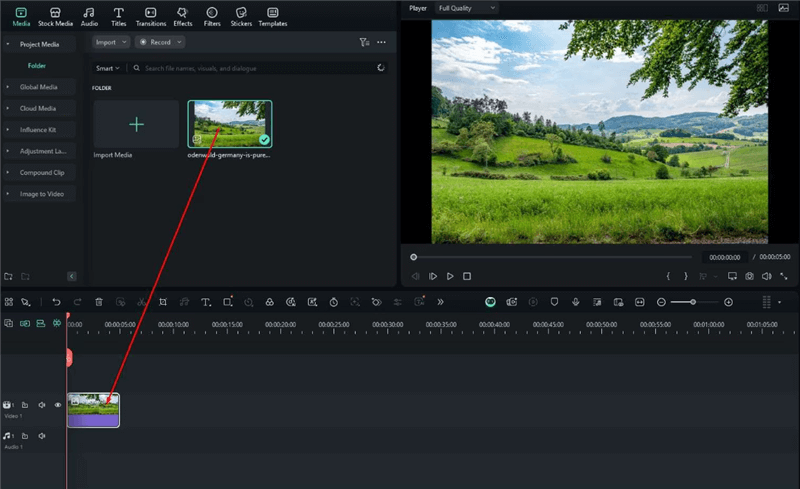
Task: Open the media panel more options menu
Action: (382, 42)
